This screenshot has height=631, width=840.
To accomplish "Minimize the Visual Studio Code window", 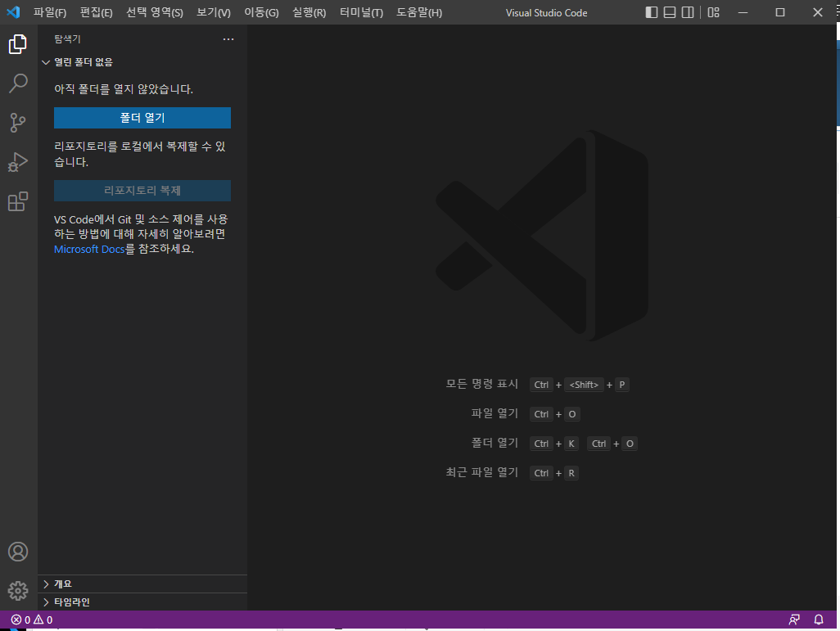I will pos(743,12).
